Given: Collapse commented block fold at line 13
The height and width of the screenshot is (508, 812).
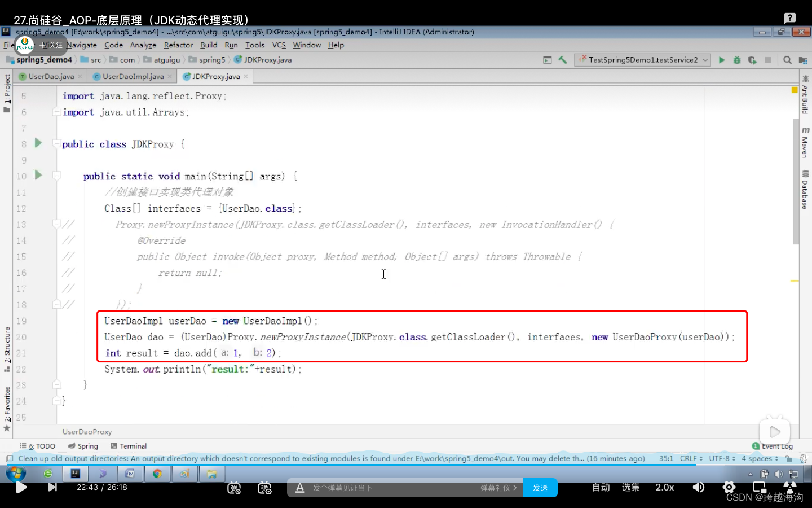Looking at the screenshot, I should tap(56, 224).
